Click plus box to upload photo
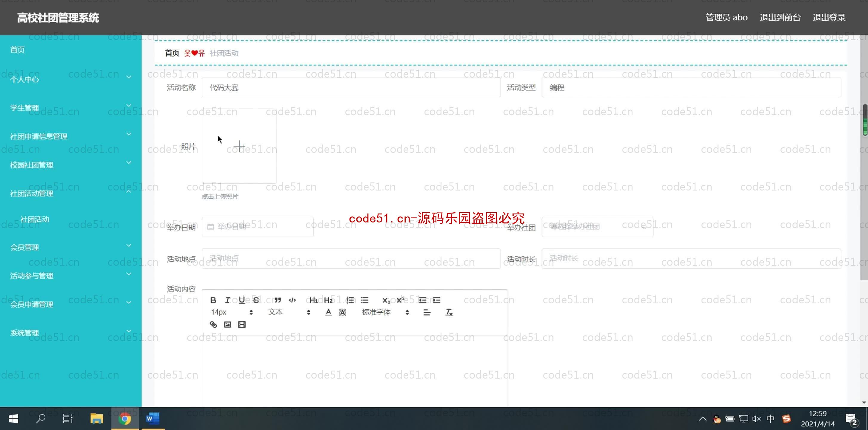This screenshot has height=430, width=868. click(239, 146)
